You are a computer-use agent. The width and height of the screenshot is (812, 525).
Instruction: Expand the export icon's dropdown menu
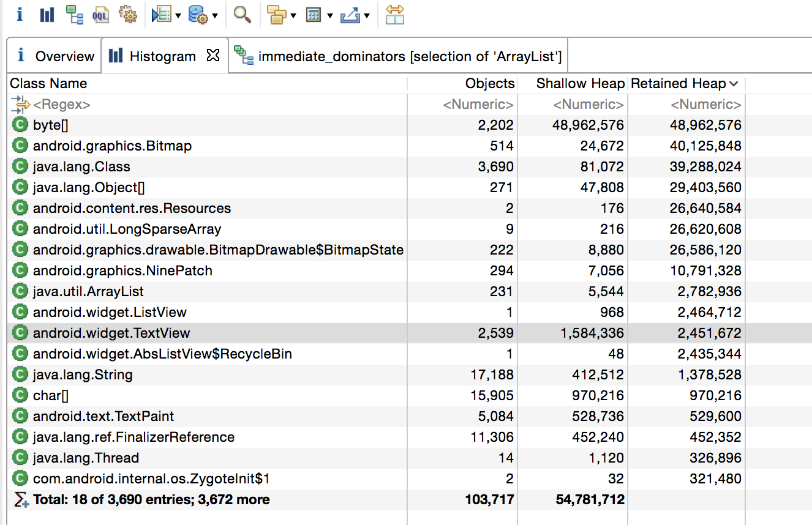pos(366,17)
